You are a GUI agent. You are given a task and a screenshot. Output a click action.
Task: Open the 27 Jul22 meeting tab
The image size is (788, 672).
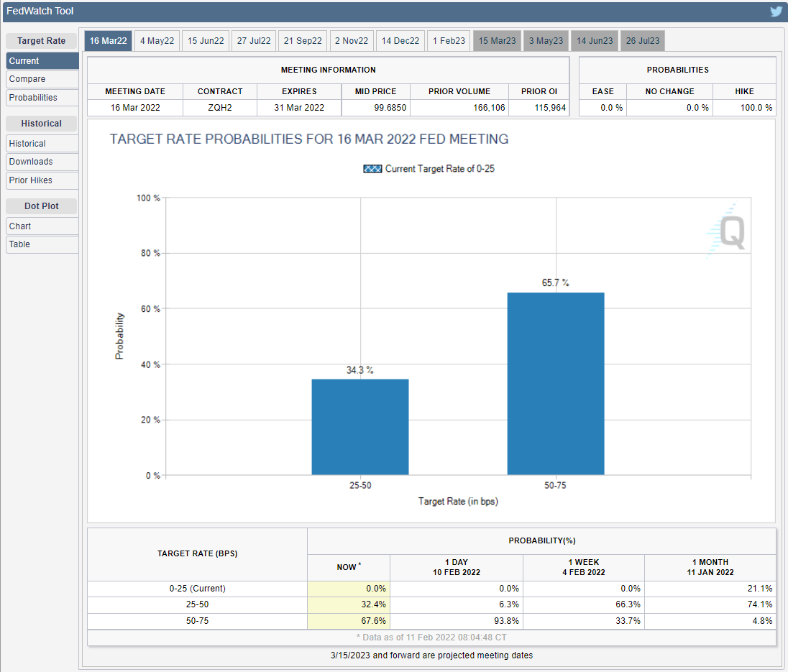click(254, 41)
